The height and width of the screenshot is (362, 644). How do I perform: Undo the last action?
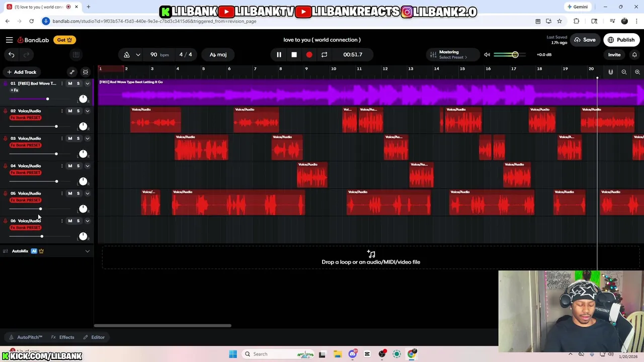(11, 54)
